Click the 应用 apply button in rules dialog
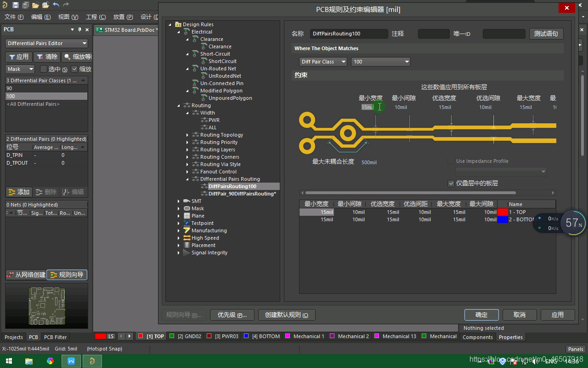Screen dimensions: 588x368 pyautogui.click(x=558, y=315)
